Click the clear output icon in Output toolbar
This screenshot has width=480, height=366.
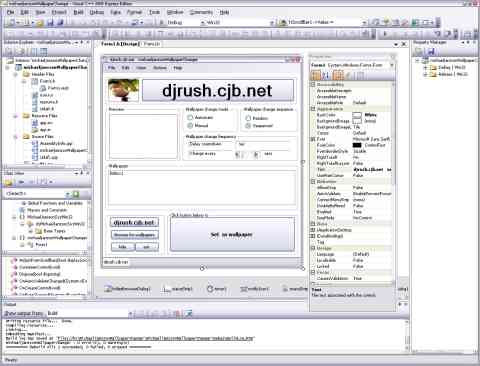(178, 313)
